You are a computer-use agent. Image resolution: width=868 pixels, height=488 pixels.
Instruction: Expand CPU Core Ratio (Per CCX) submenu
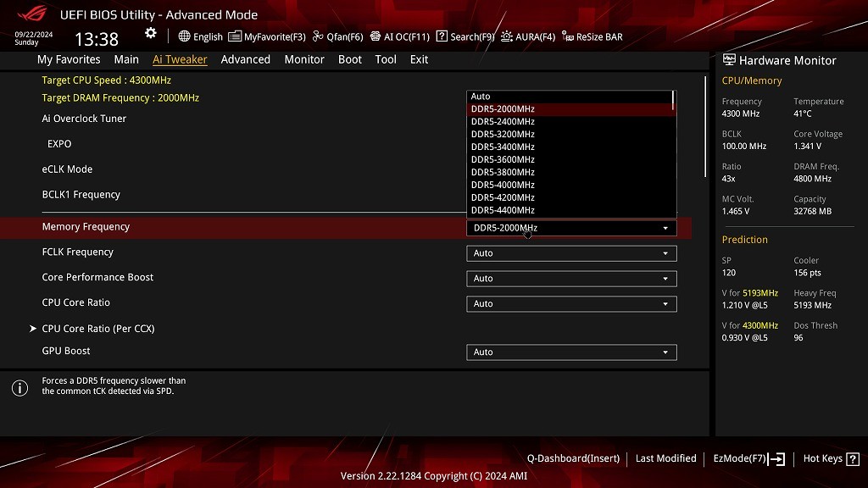(98, 329)
